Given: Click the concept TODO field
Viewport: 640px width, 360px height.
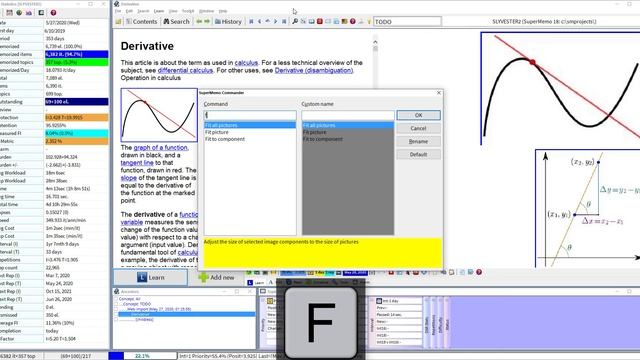Looking at the screenshot, I should 407,22.
